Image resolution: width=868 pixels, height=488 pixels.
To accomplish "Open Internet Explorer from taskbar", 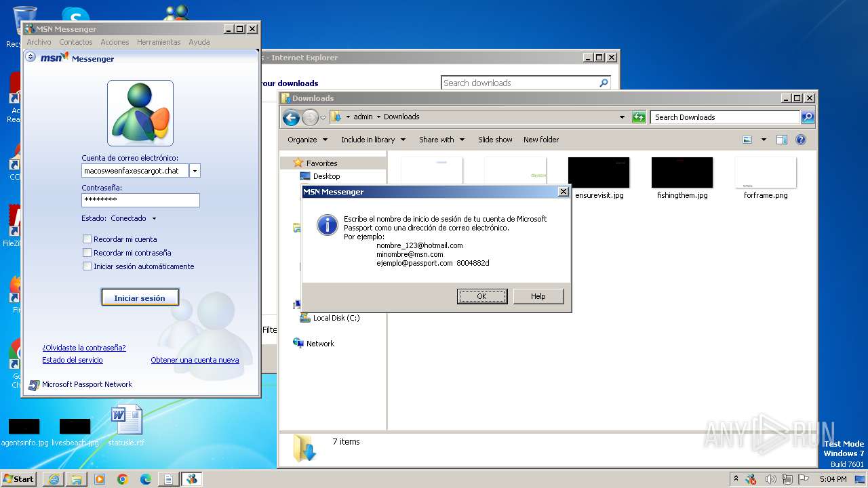I will pyautogui.click(x=54, y=479).
